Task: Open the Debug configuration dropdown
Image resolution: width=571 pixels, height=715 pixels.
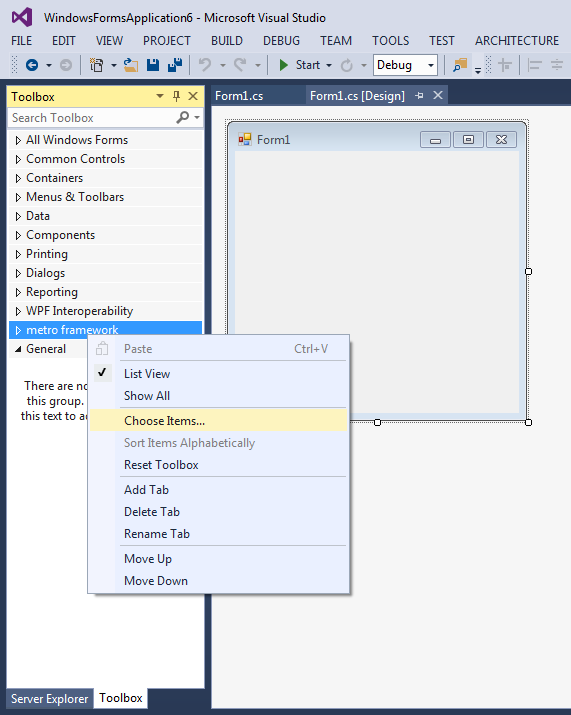Action: point(431,65)
